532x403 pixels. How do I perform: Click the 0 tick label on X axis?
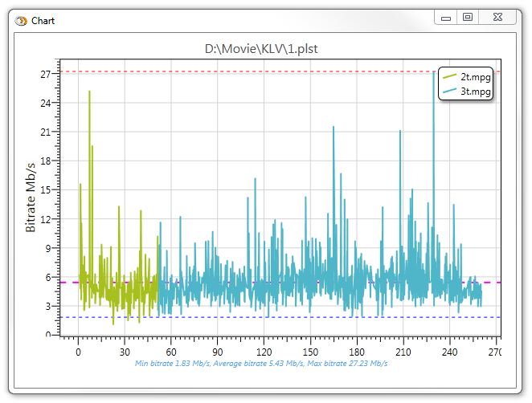point(78,352)
